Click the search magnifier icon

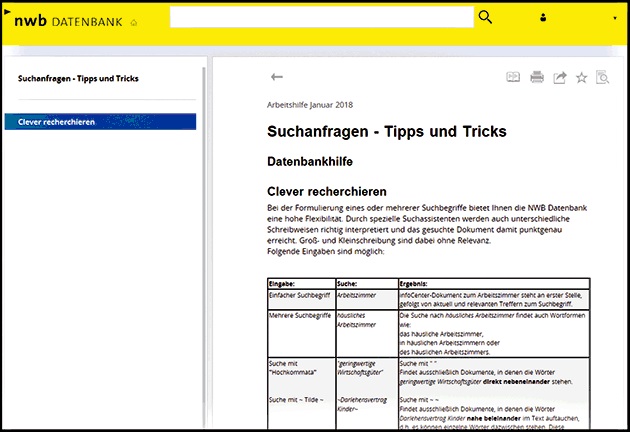click(x=486, y=17)
